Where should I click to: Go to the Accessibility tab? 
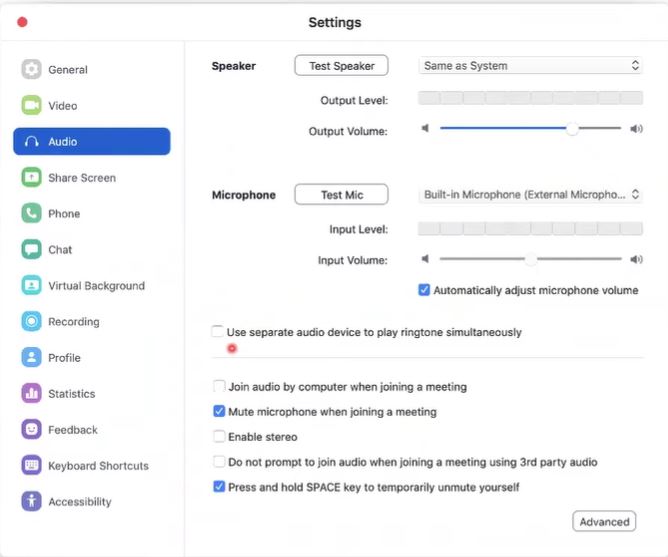[79, 502]
